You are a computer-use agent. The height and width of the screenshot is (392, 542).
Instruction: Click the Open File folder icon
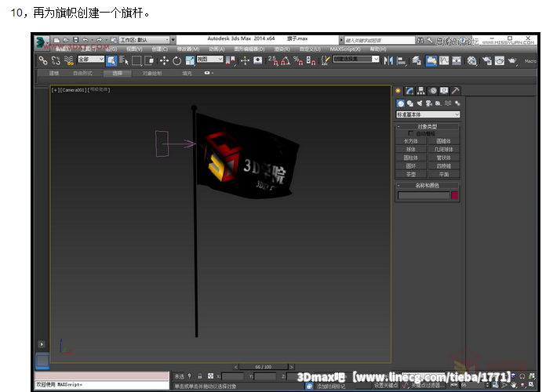tap(66, 40)
